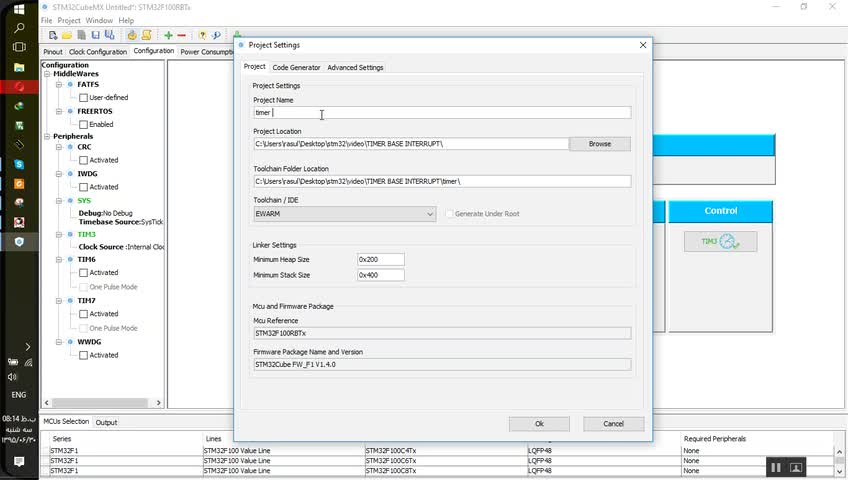Collapse the Peripherals tree node

48,137
